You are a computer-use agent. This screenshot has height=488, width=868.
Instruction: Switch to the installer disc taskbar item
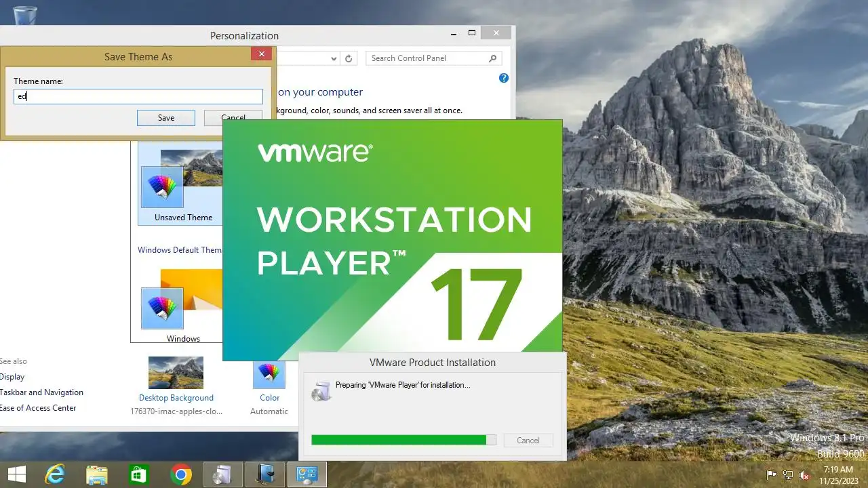[x=223, y=474]
